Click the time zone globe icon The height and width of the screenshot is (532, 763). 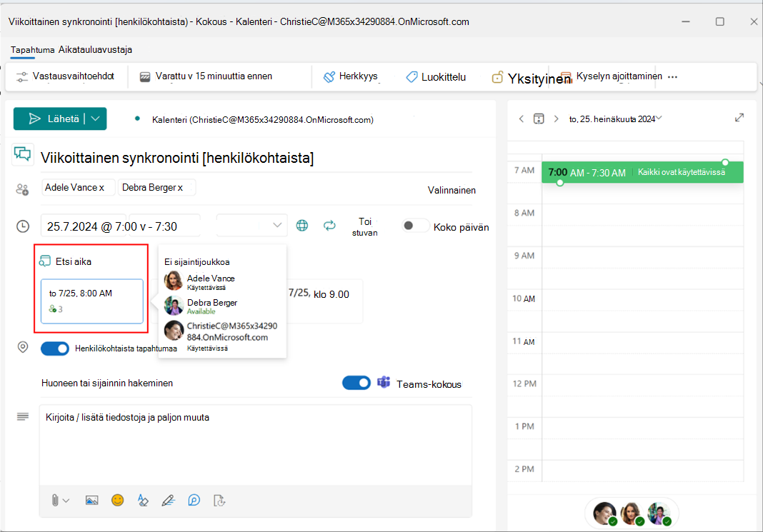point(302,226)
